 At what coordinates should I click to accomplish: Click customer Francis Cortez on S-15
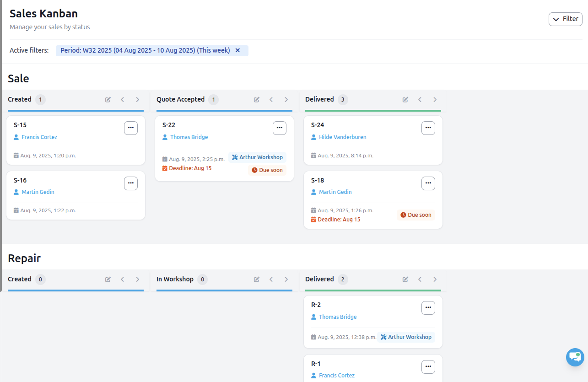(x=39, y=137)
